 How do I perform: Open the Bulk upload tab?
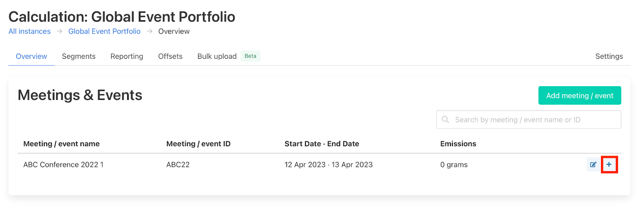coord(217,56)
